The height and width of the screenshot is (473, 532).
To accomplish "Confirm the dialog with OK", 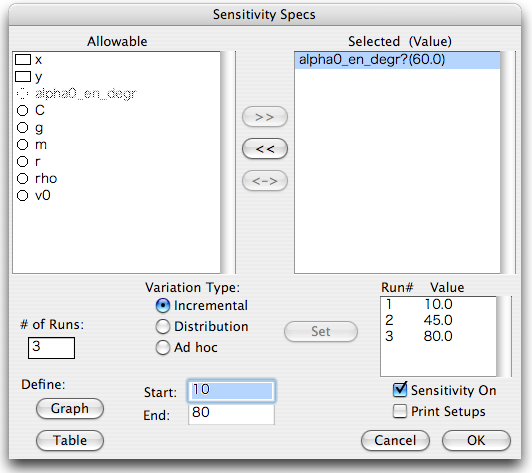I will click(476, 440).
